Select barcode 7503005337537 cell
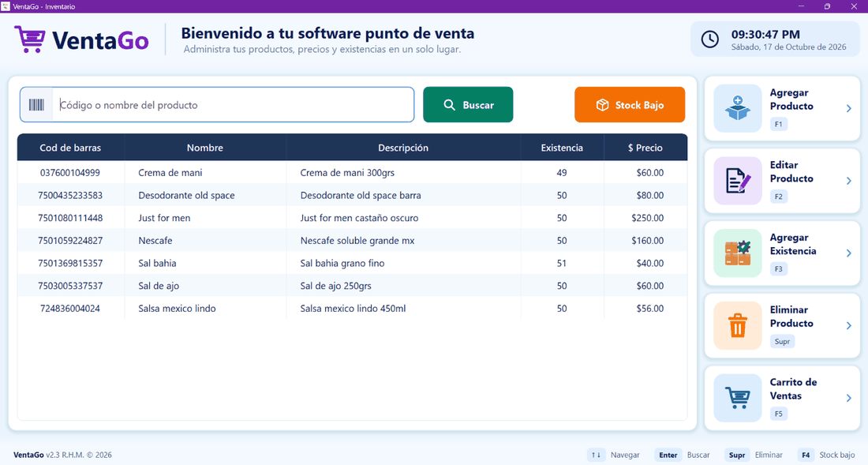Viewport: 868px width, 465px height. (x=70, y=287)
